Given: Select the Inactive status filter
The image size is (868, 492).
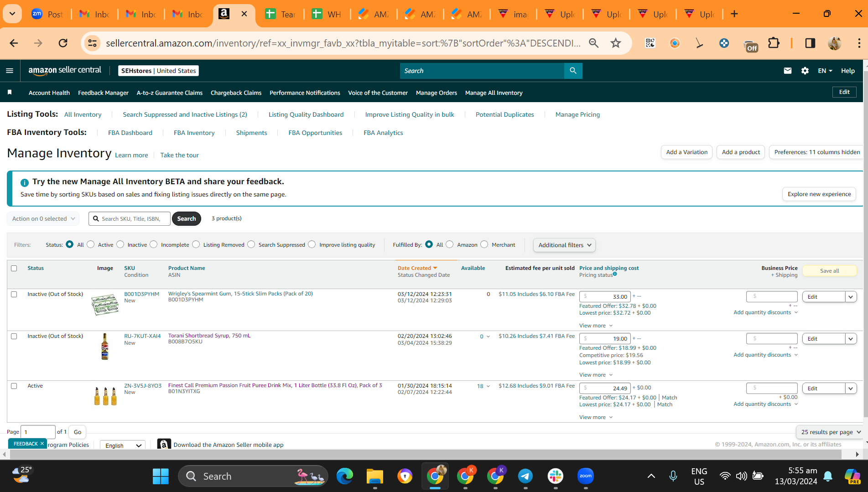Looking at the screenshot, I should (120, 244).
